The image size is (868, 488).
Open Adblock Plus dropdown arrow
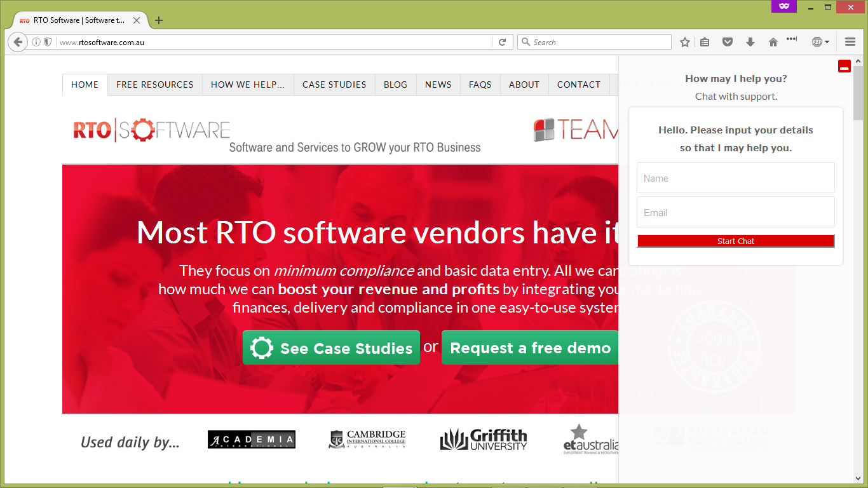coord(827,43)
